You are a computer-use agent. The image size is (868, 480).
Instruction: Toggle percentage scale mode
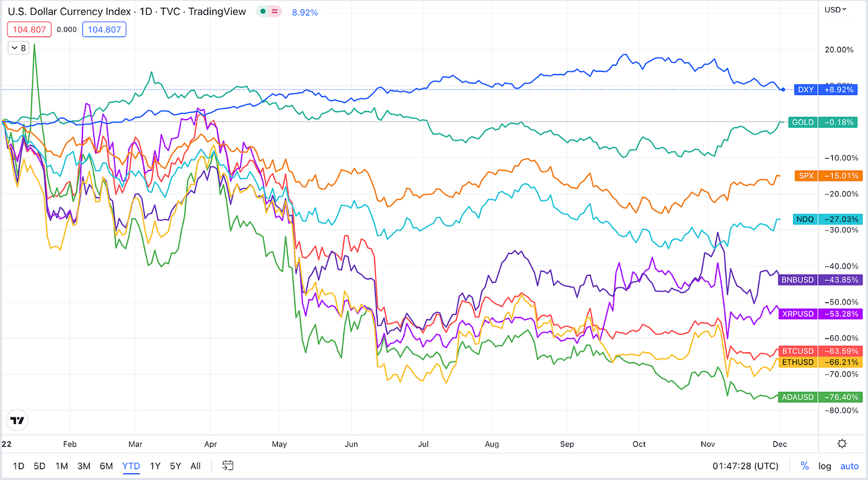[805, 466]
